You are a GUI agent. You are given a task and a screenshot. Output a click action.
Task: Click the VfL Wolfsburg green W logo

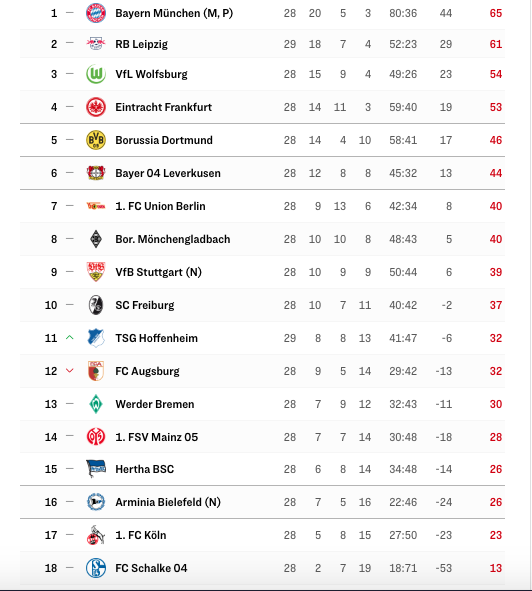click(96, 74)
